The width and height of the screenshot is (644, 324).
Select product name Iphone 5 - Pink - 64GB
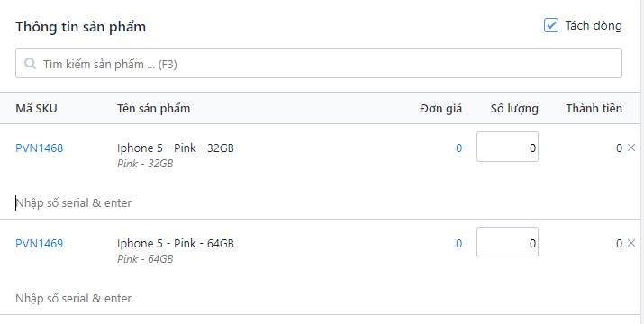click(176, 244)
